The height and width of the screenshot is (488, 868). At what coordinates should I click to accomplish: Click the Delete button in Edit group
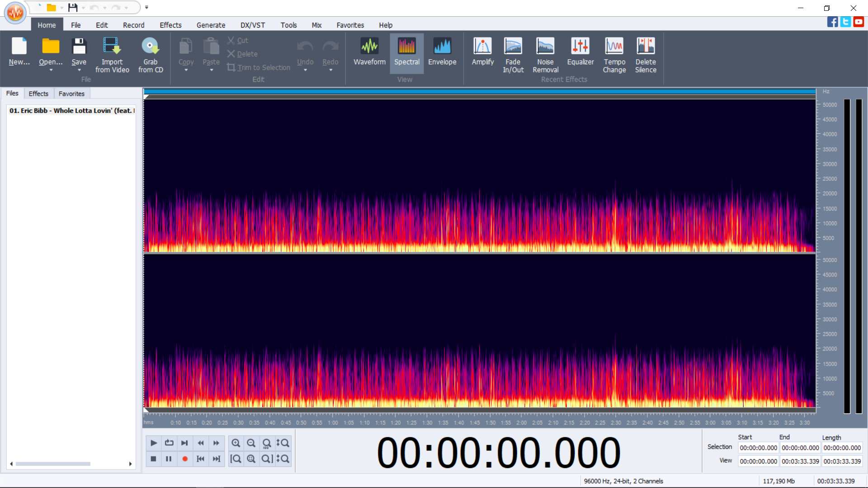[x=242, y=54]
